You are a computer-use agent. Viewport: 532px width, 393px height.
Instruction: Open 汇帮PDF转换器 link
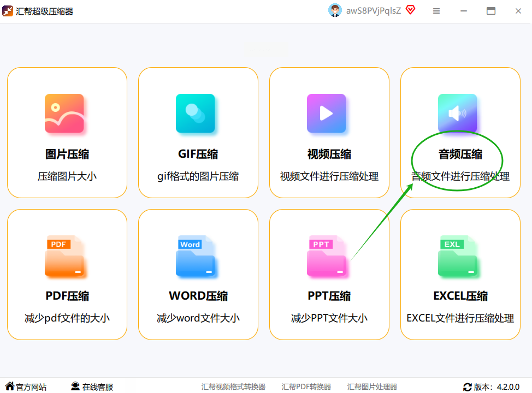306,387
